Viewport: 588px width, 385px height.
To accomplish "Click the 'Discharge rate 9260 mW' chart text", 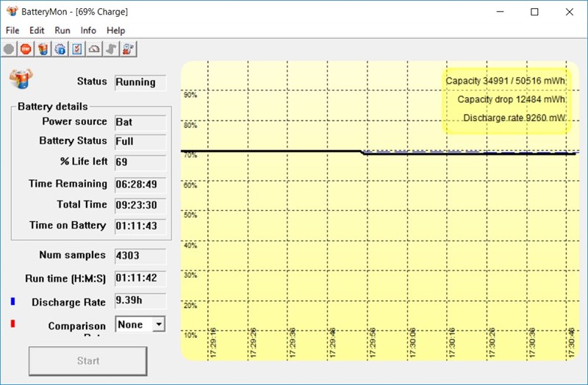I will coord(514,118).
